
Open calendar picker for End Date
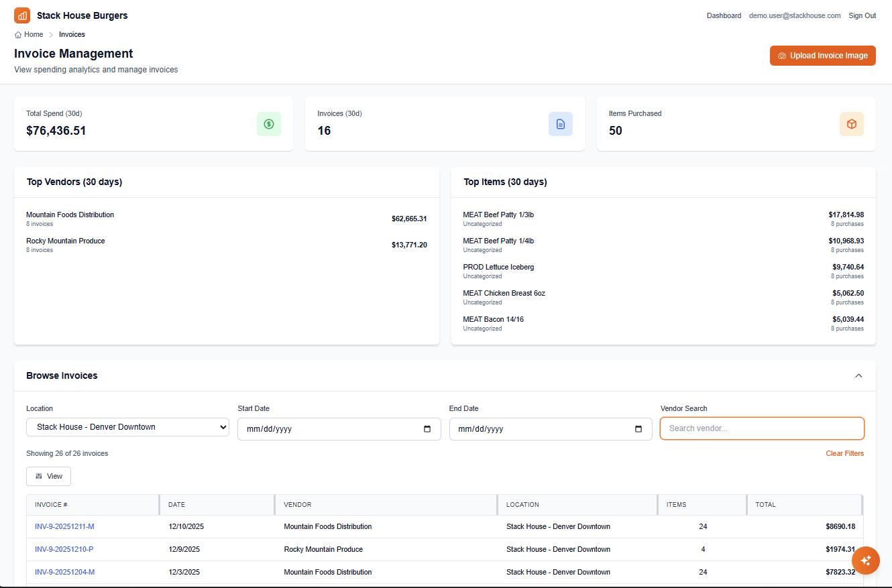coord(638,429)
